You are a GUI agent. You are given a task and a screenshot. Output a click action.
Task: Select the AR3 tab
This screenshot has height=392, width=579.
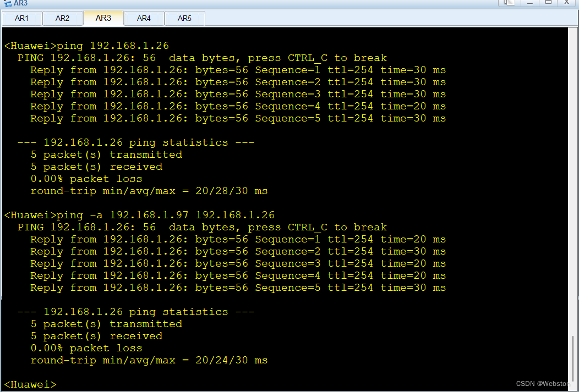click(x=103, y=18)
